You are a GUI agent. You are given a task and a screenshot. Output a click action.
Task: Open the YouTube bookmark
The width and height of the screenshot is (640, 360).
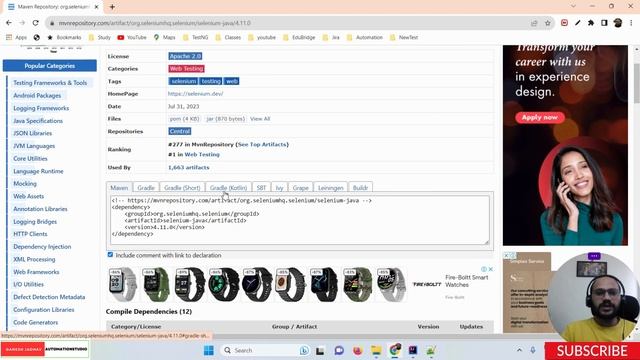click(132, 37)
